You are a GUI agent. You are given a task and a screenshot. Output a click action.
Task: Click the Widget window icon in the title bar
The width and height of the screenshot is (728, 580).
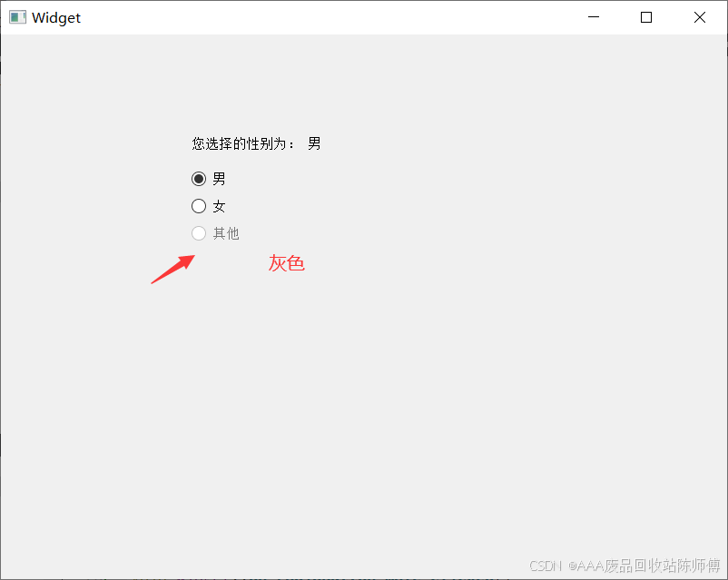pyautogui.click(x=17, y=17)
